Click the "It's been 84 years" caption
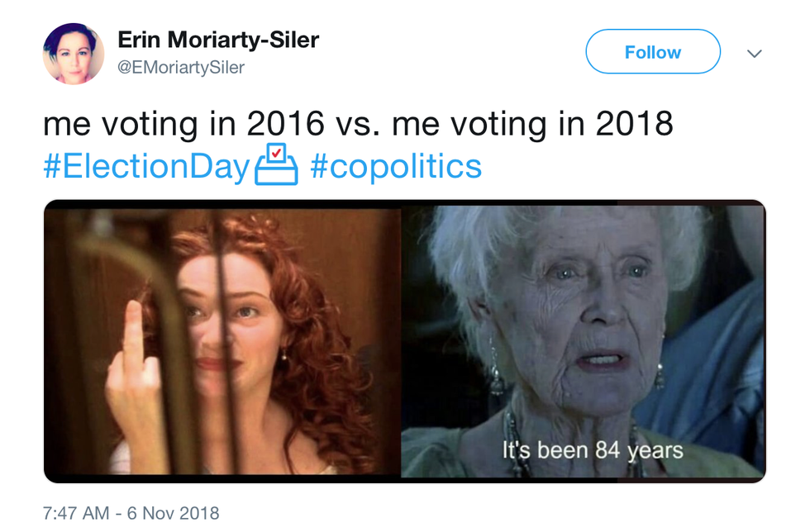This screenshot has width=810, height=532. 593,450
